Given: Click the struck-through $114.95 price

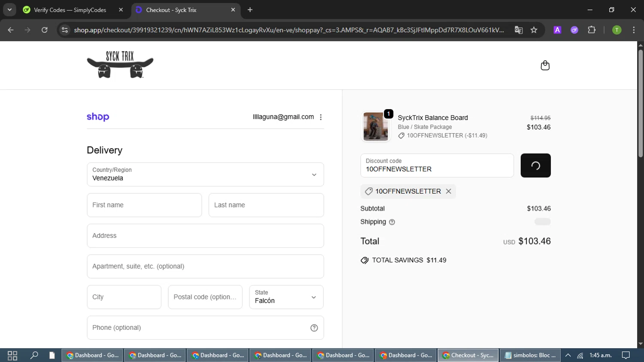Looking at the screenshot, I should pos(541,118).
